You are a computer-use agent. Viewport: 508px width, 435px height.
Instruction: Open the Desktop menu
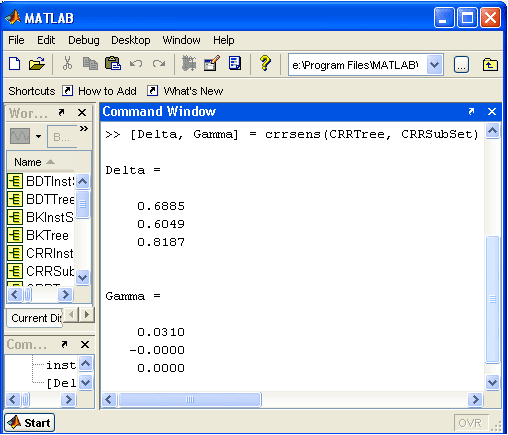coord(131,40)
